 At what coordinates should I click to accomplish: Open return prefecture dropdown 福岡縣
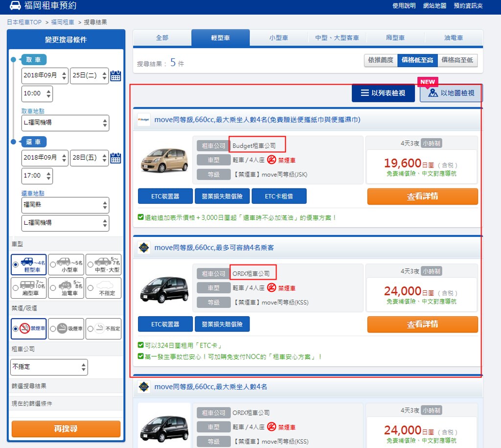65,205
